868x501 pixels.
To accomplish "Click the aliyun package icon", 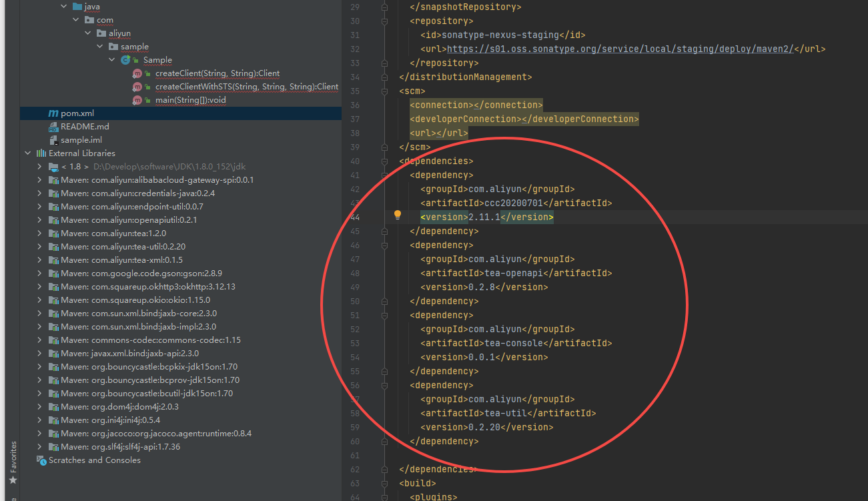I will (101, 33).
